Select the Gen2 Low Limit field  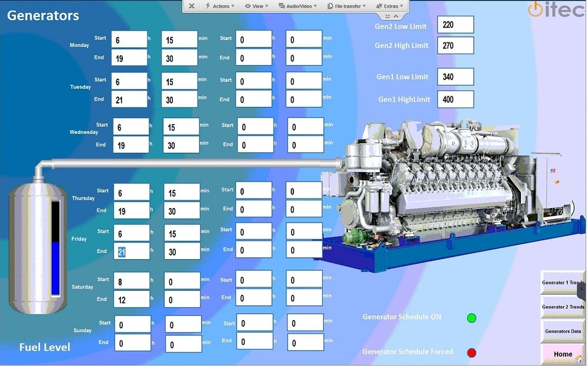[x=455, y=25]
